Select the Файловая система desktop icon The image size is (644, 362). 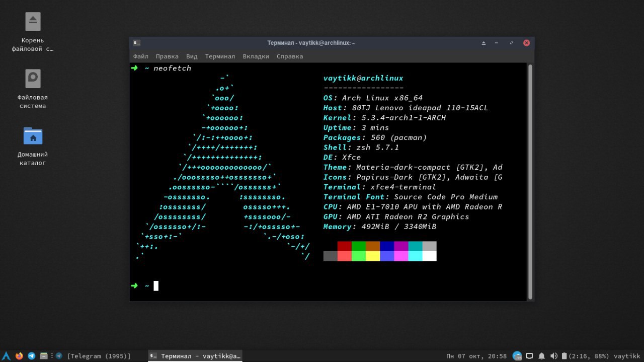pyautogui.click(x=33, y=89)
